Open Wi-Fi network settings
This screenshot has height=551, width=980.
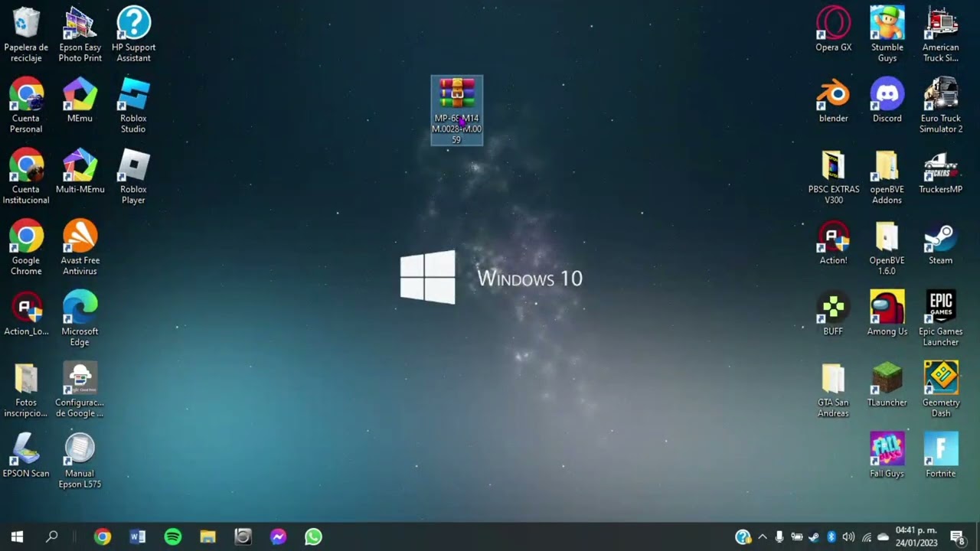coord(866,537)
